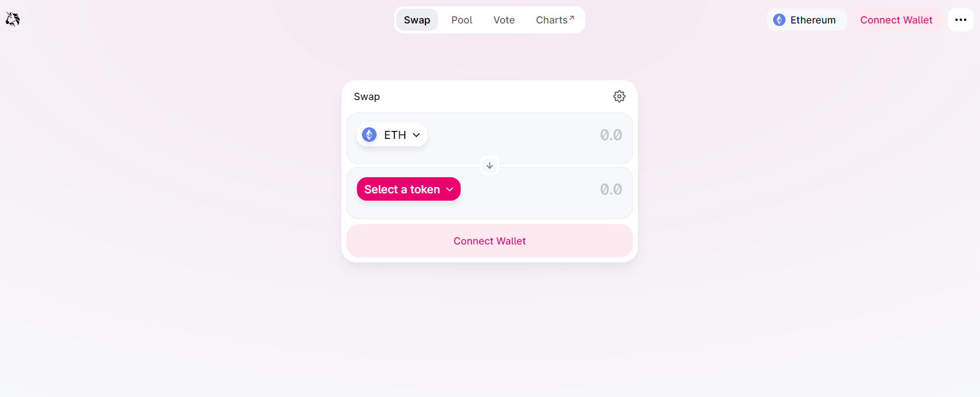Viewport: 980px width, 397px height.
Task: Click the Uniswap unicorn logo
Action: tap(12, 19)
